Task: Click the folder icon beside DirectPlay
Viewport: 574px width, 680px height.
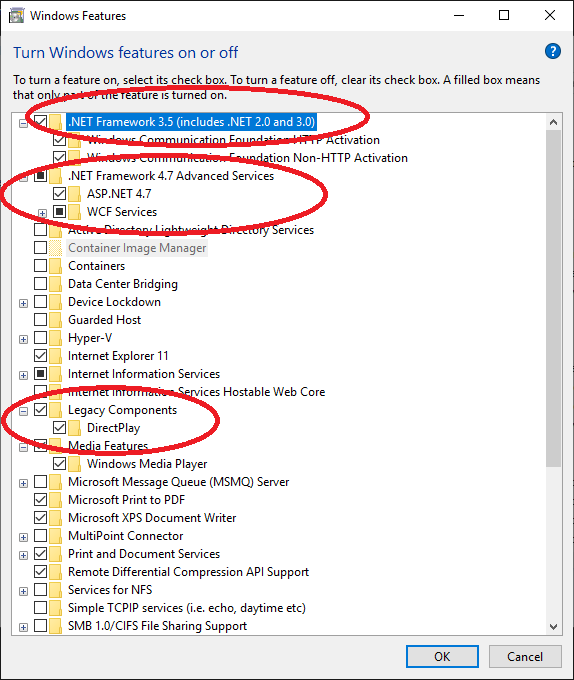Action: 75,428
